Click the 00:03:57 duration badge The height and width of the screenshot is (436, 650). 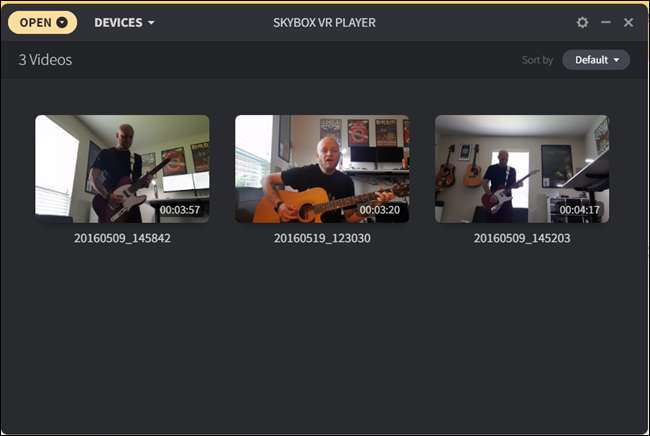180,210
